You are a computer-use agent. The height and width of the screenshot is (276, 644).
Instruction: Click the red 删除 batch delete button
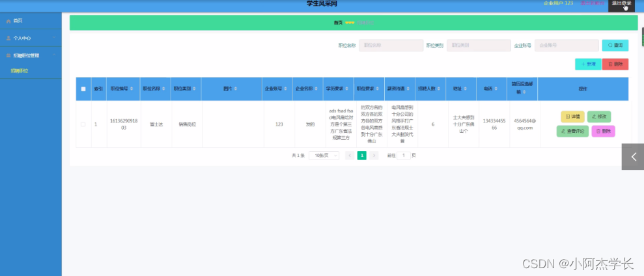[615, 64]
